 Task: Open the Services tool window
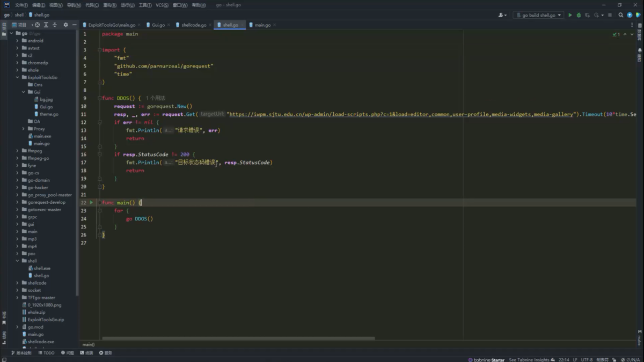tap(106, 353)
